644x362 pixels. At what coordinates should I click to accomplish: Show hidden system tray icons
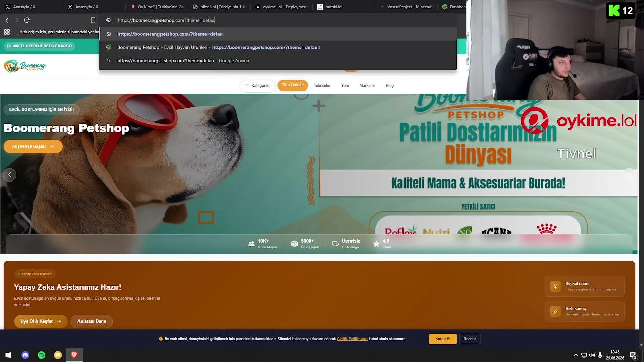576,355
